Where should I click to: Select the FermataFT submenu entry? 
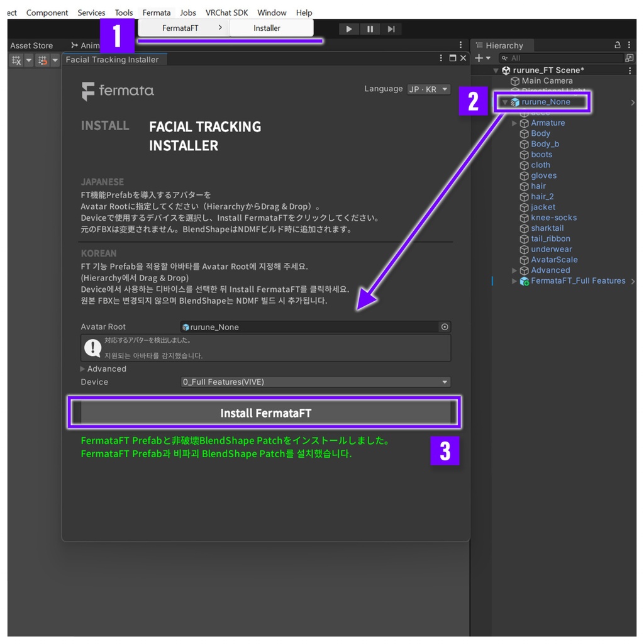pyautogui.click(x=183, y=28)
